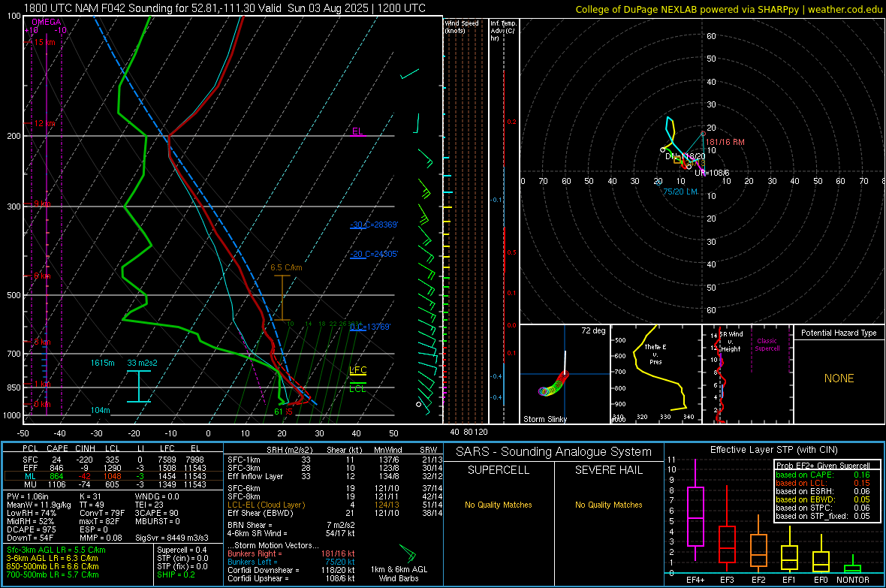The height and width of the screenshot is (588, 886).
Task: Click the OMEGA label
Action: tap(47, 22)
